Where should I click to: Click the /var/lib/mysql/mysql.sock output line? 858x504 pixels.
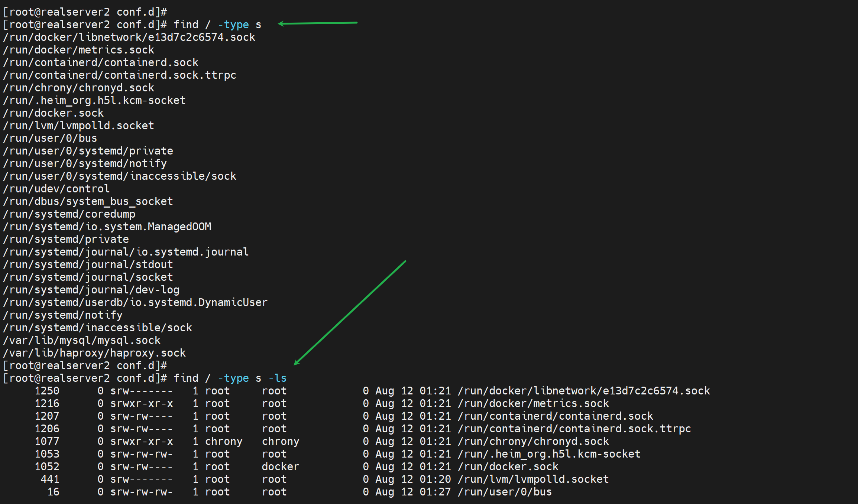tap(82, 340)
